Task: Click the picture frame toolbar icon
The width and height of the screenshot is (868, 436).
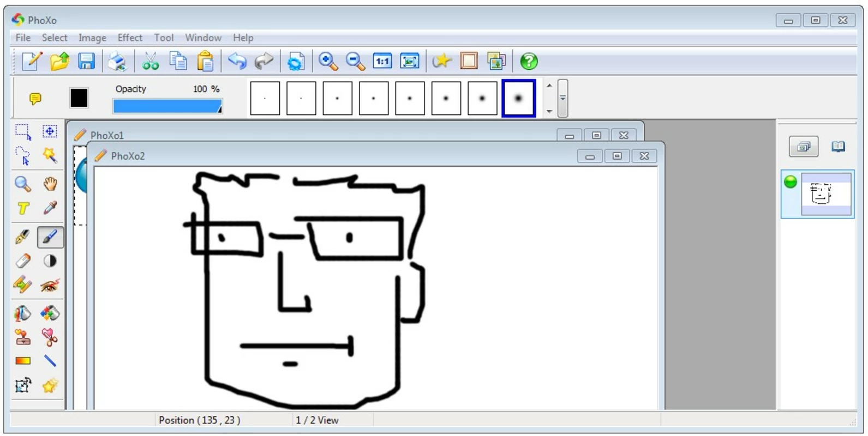Action: tap(469, 61)
